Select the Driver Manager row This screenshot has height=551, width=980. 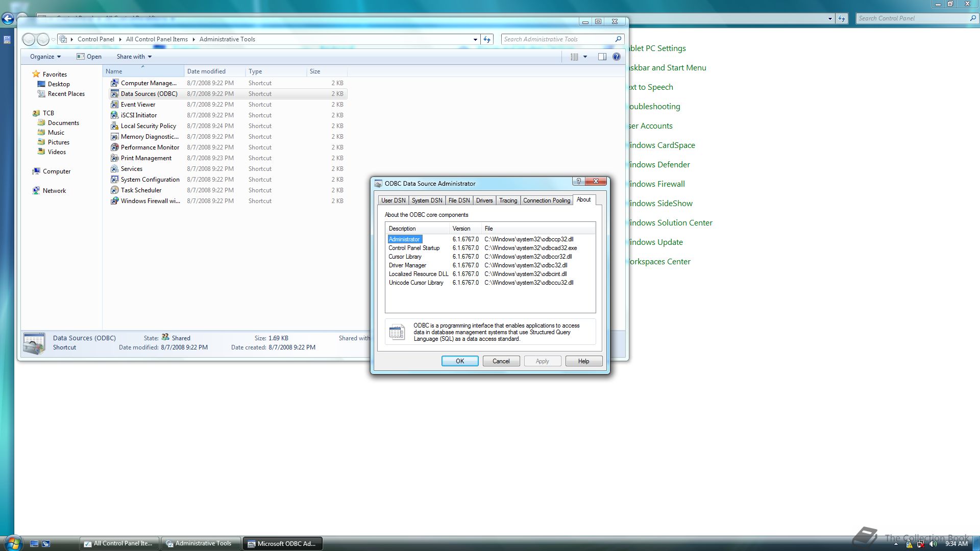pos(490,265)
